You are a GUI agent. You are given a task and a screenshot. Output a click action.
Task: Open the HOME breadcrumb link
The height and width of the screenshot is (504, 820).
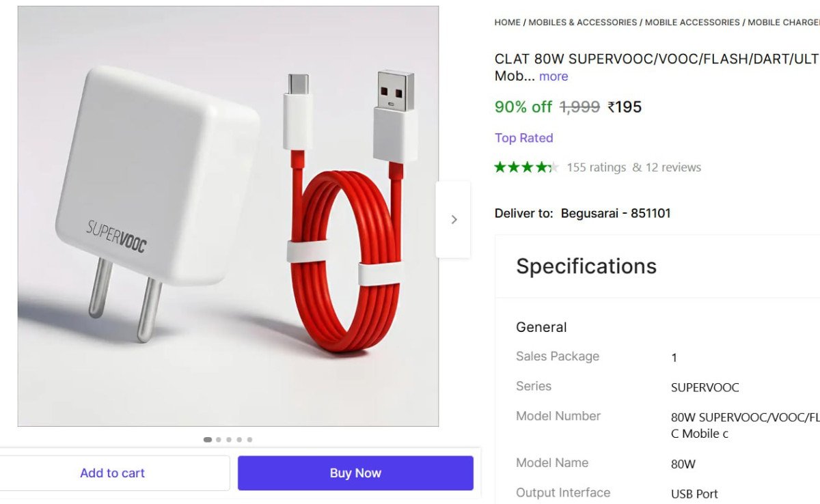point(507,23)
